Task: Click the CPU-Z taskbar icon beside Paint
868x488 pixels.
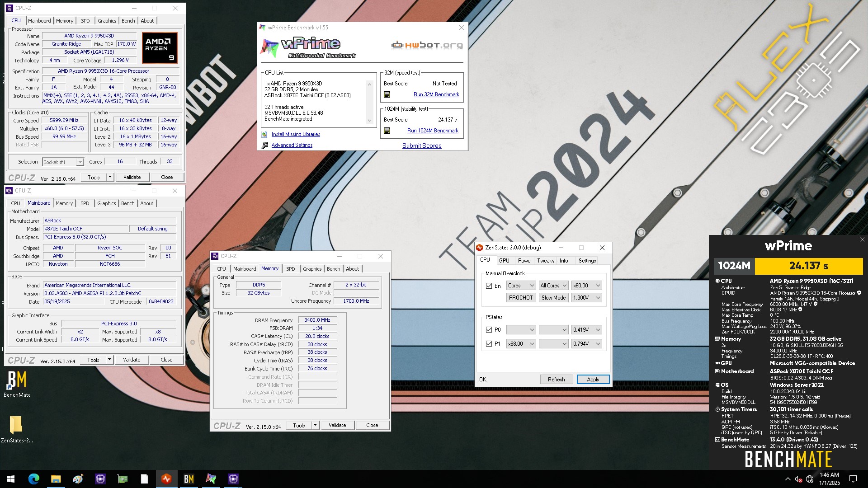Action: coord(100,479)
